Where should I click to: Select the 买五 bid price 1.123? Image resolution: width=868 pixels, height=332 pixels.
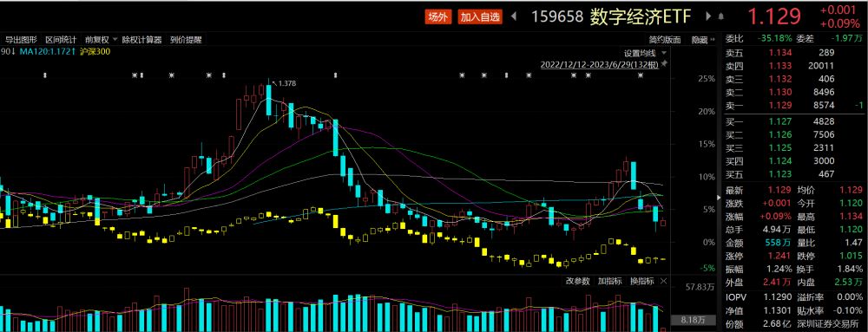[x=781, y=174]
